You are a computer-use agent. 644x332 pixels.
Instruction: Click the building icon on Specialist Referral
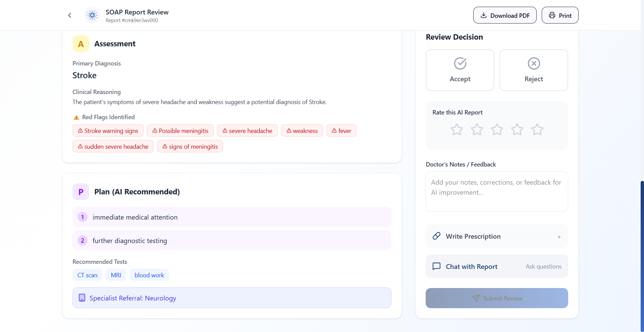(x=82, y=298)
